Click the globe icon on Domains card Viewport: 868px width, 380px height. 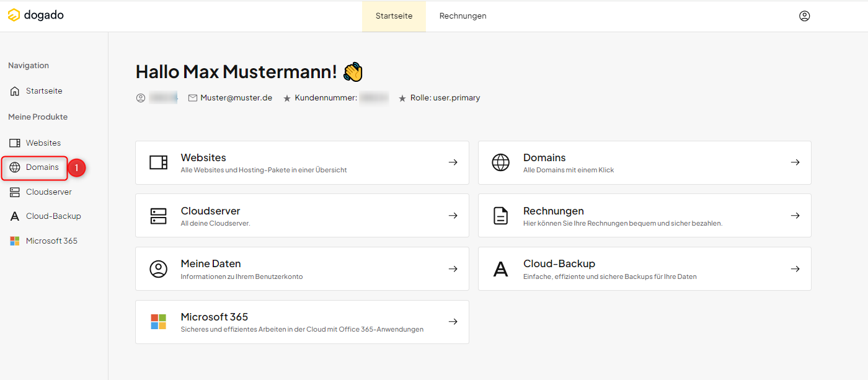500,162
